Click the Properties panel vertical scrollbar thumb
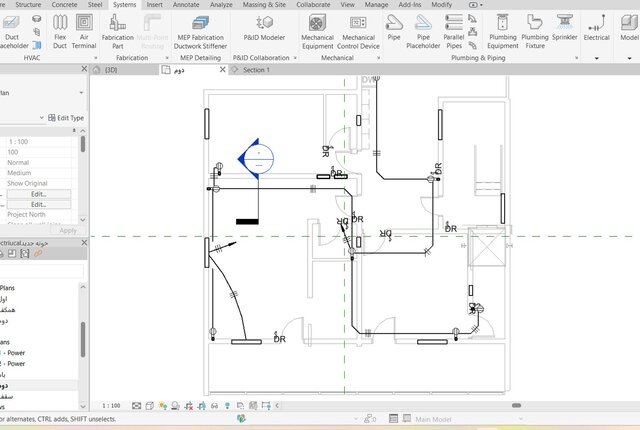The height and width of the screenshot is (430, 640). pyautogui.click(x=83, y=144)
